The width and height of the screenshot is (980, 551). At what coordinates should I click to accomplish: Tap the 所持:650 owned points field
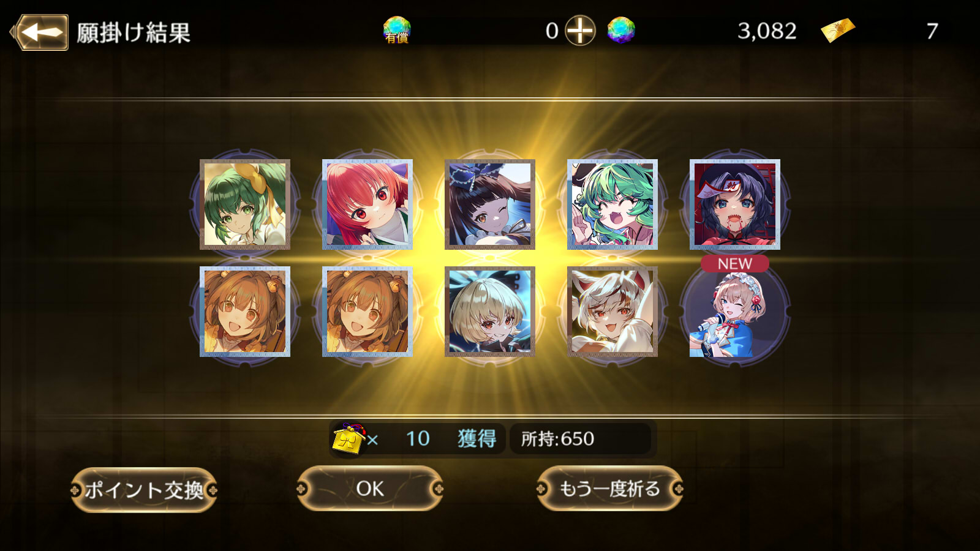pyautogui.click(x=580, y=438)
